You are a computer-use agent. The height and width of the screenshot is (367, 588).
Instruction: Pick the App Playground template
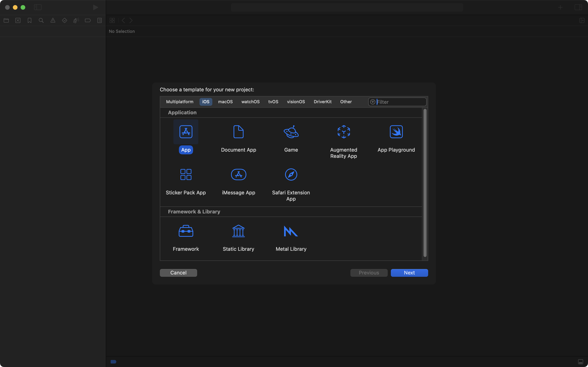tap(396, 132)
